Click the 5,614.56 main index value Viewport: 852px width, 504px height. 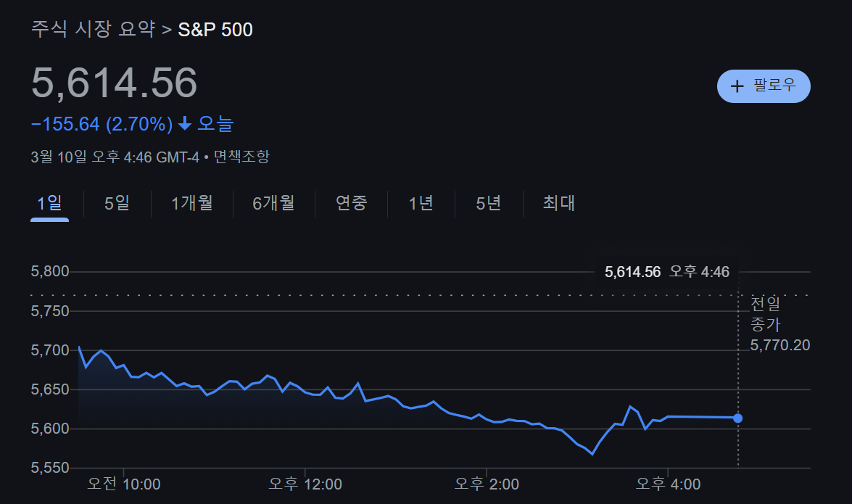click(x=114, y=83)
